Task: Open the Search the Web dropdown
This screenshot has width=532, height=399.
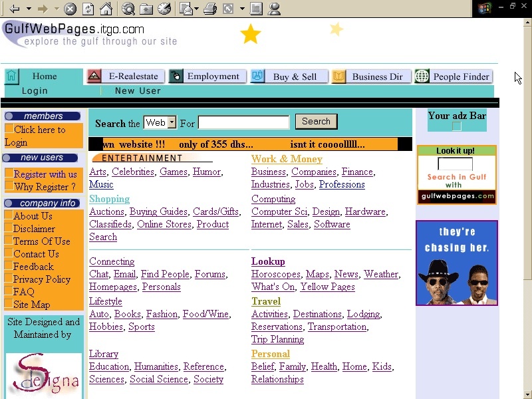Action: click(160, 122)
